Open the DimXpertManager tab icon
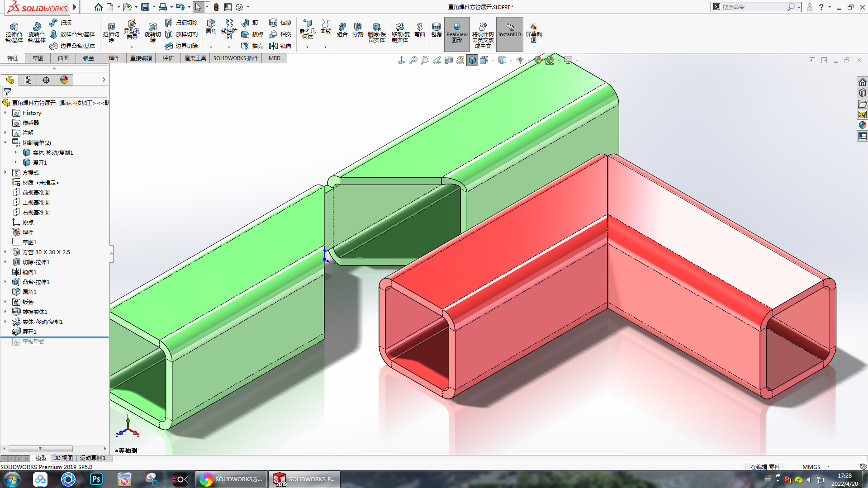The width and height of the screenshot is (868, 488). 46,80
